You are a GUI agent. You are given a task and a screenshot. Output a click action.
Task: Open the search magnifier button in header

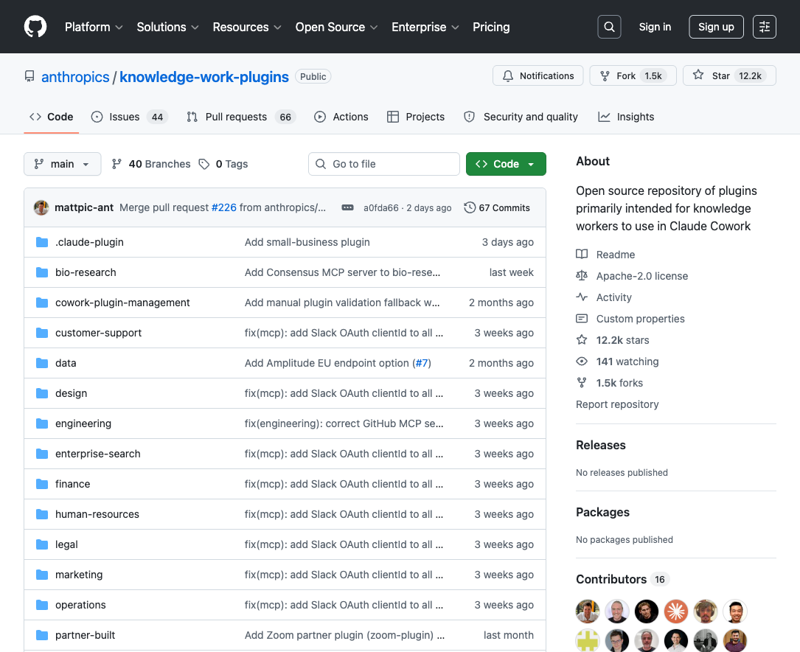[609, 27]
